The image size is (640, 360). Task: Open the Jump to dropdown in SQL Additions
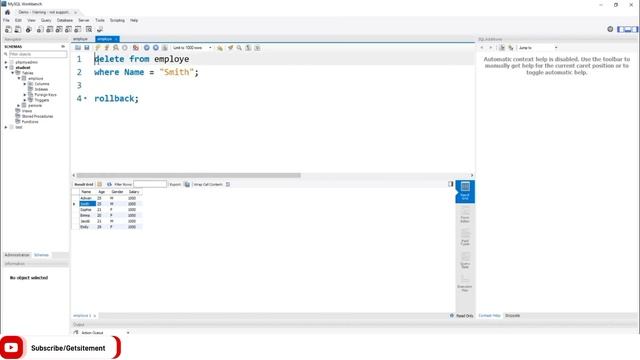tap(538, 48)
